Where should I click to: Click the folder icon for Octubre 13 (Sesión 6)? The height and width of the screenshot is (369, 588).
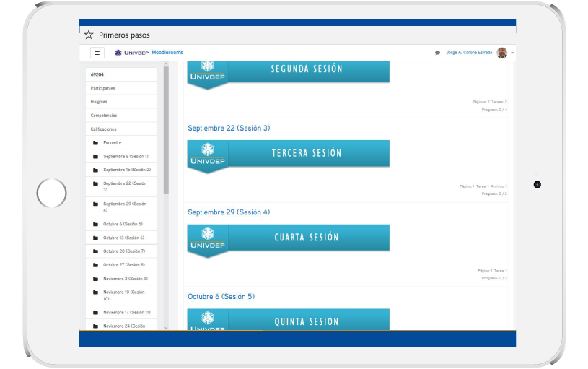[96, 238]
